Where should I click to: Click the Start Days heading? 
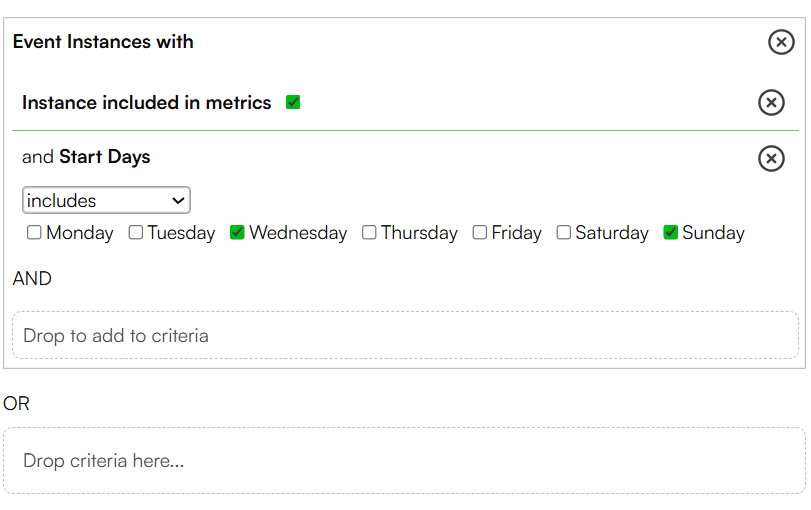coord(104,157)
